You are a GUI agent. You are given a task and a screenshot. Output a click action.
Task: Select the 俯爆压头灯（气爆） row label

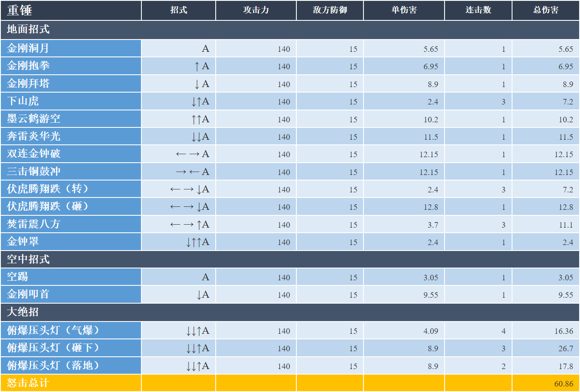pos(71,330)
